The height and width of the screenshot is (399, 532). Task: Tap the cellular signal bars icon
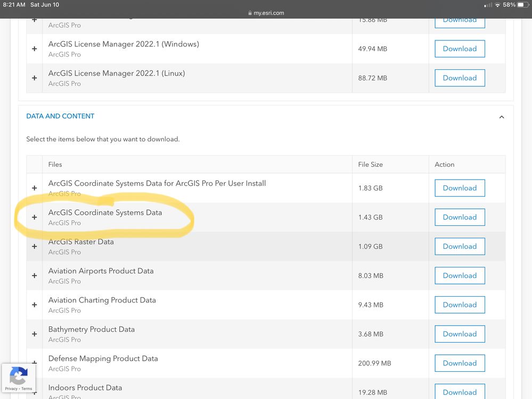tap(488, 5)
